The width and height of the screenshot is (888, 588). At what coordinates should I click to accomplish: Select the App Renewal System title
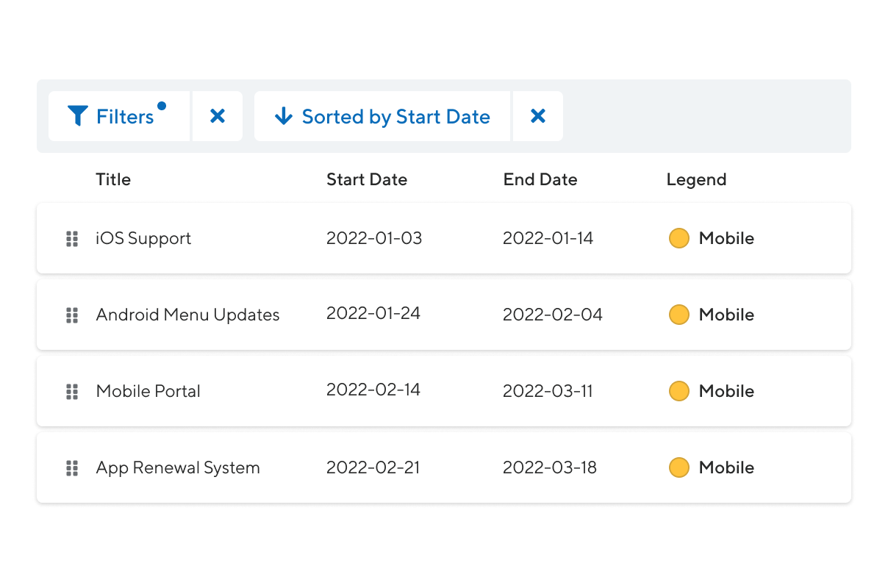(x=178, y=467)
